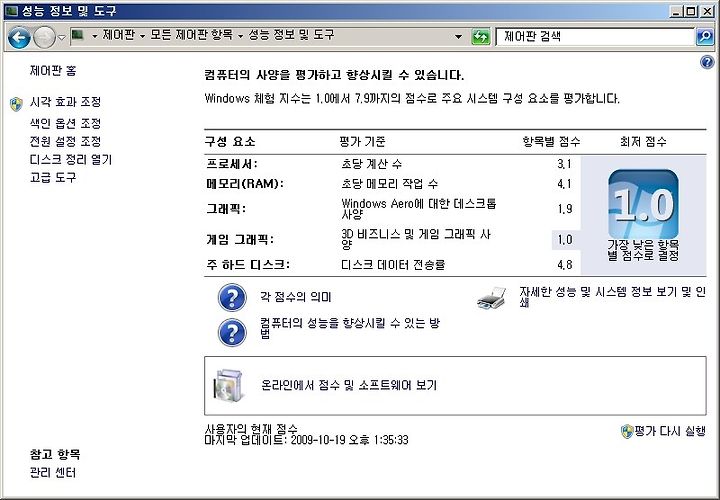The width and height of the screenshot is (720, 500).
Task: Open address bar history dropdown arrow
Action: (x=458, y=36)
